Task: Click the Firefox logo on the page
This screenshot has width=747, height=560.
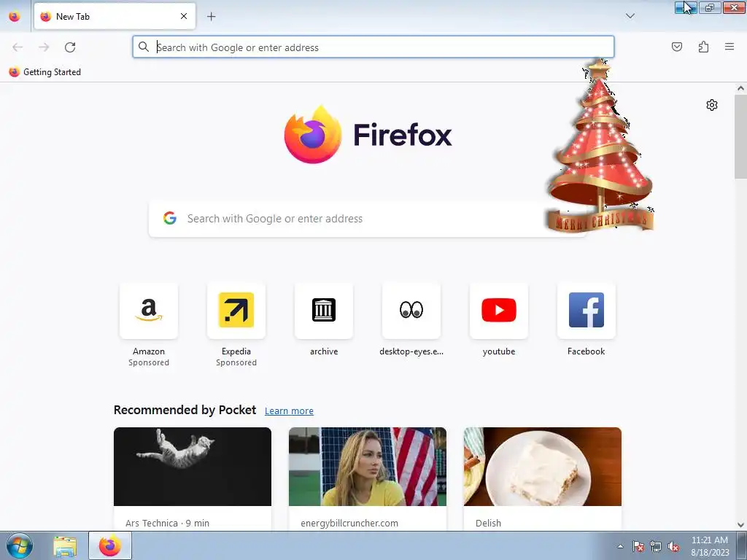Action: point(368,135)
